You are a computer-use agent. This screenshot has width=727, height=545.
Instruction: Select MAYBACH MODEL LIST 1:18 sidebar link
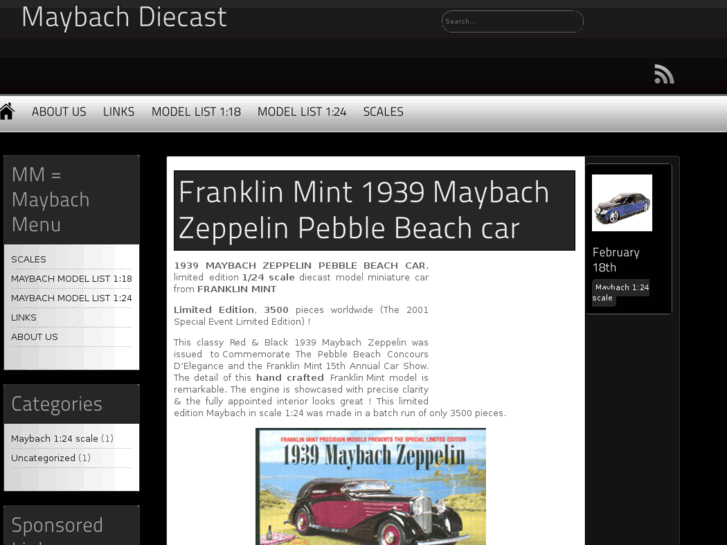(x=71, y=279)
